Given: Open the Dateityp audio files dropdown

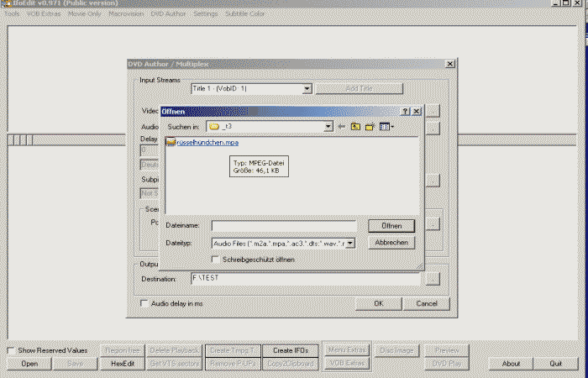Looking at the screenshot, I should click(350, 243).
